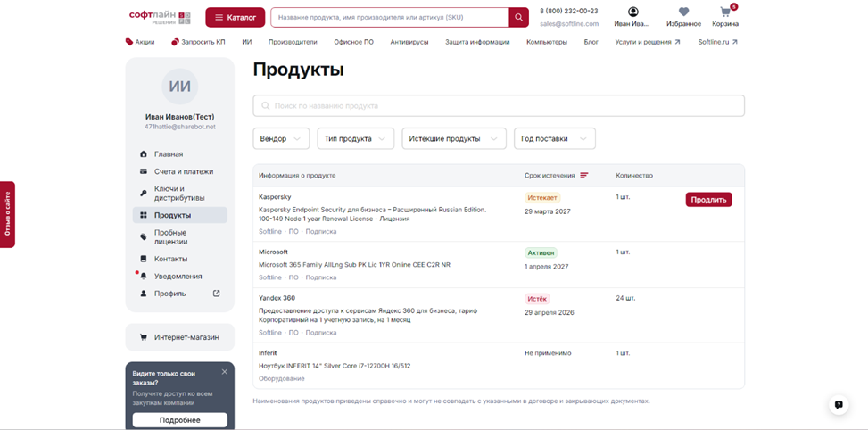The image size is (868, 430).
Task: Click the magnifier search button
Action: click(x=518, y=17)
